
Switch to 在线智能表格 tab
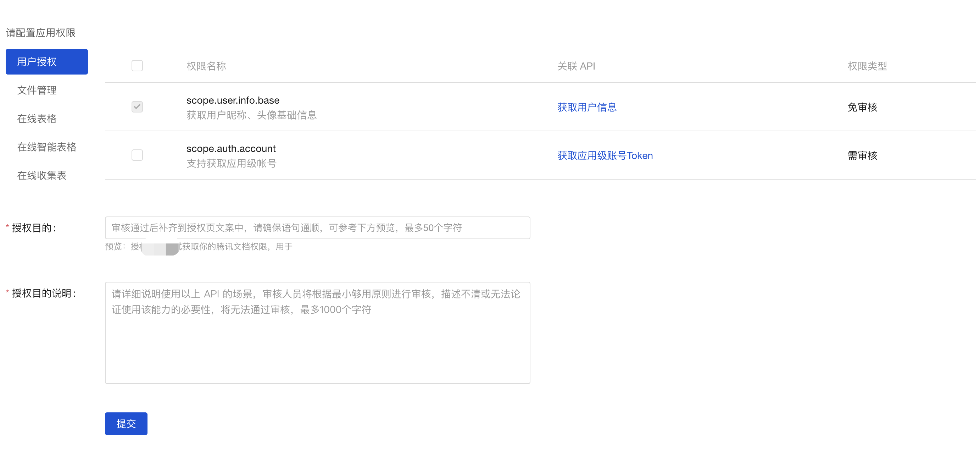pyautogui.click(x=46, y=147)
